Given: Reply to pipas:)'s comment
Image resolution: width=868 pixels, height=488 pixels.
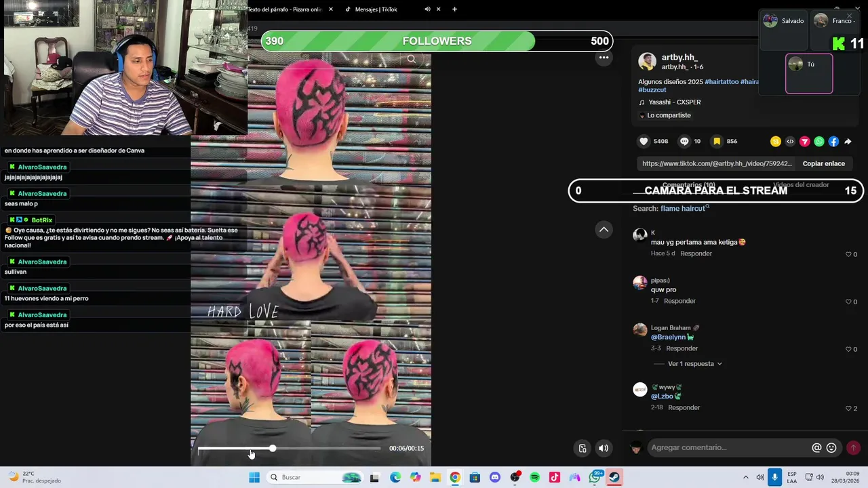Looking at the screenshot, I should click(679, 301).
